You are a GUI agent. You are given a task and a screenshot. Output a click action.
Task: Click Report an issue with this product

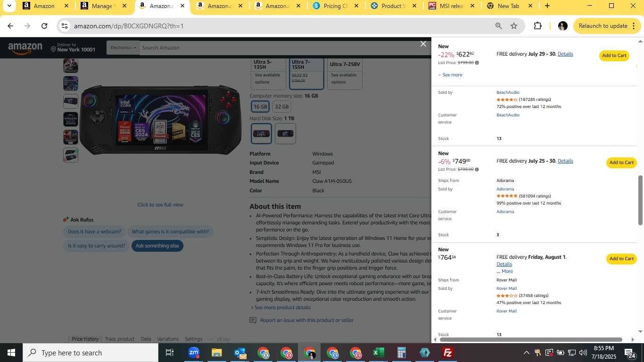(306, 321)
